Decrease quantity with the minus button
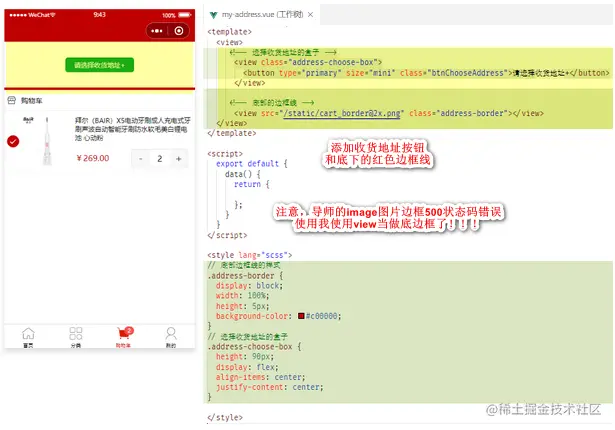615x430 pixels. [140, 159]
